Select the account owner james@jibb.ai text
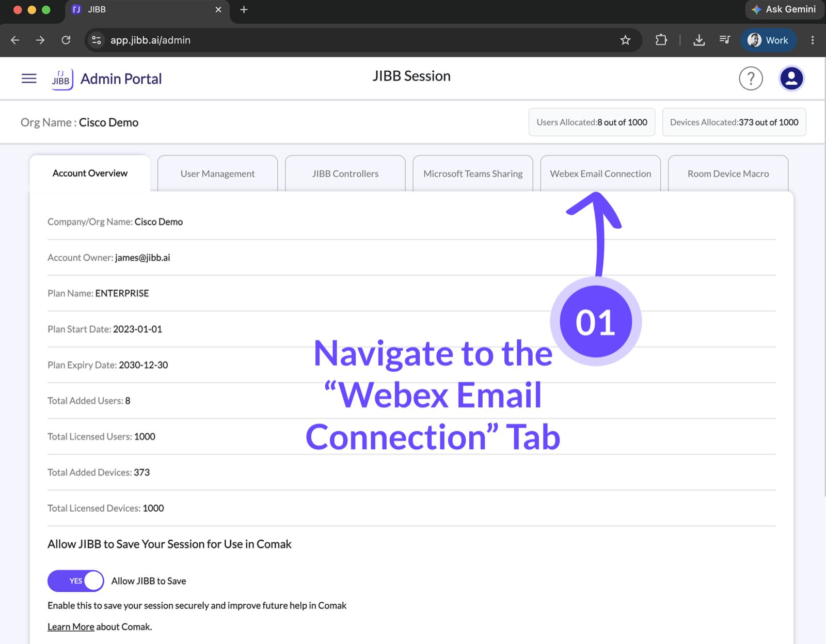Screen dimensions: 826x644 point(142,257)
